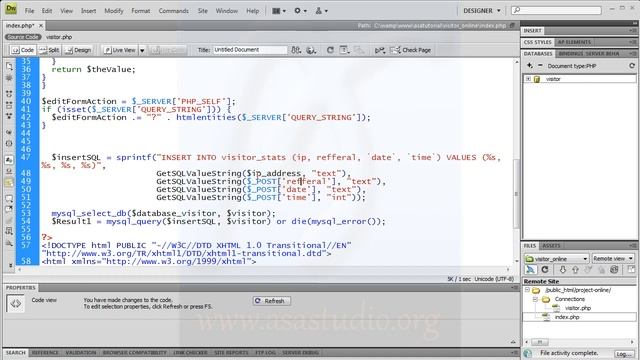Click Select Parent Tag icon
The width and height of the screenshot is (640, 360).
tap(9, 132)
